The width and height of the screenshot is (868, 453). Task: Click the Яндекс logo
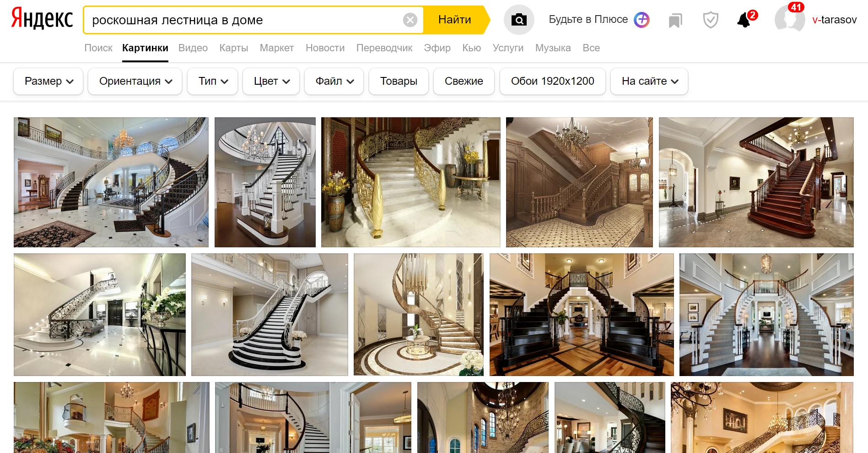(42, 19)
